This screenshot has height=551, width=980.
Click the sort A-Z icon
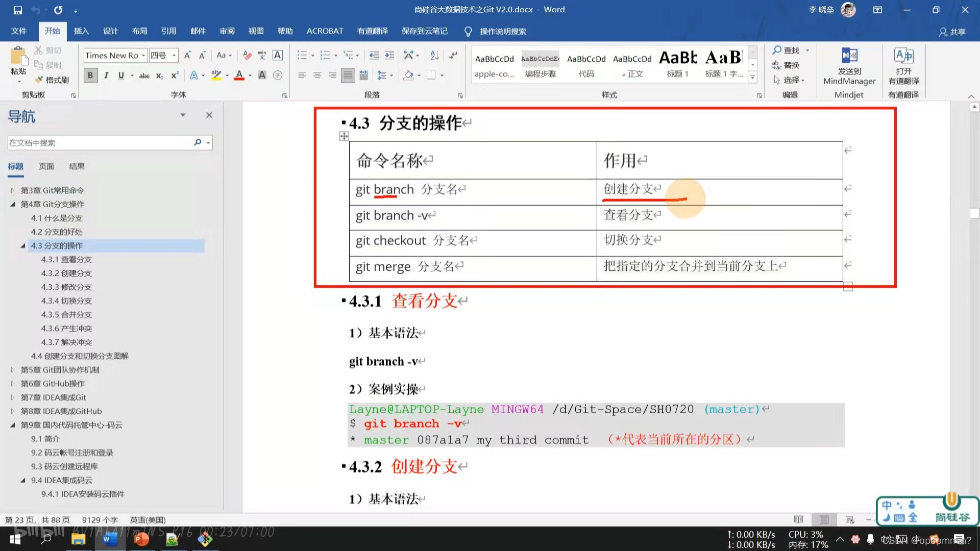[x=434, y=55]
